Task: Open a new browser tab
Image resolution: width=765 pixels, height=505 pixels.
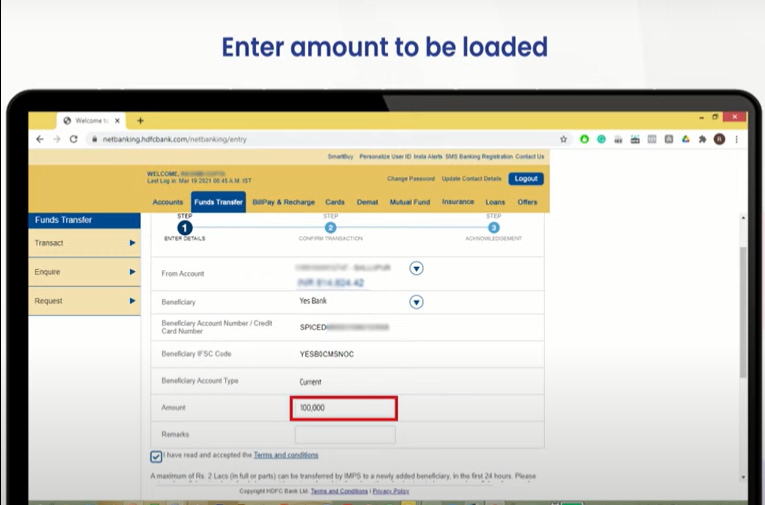Action: (141, 121)
